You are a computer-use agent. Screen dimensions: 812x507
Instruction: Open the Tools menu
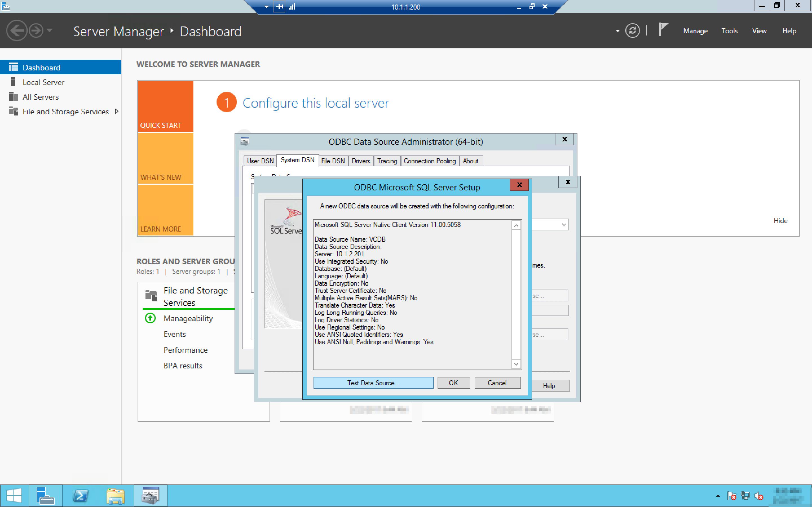729,31
